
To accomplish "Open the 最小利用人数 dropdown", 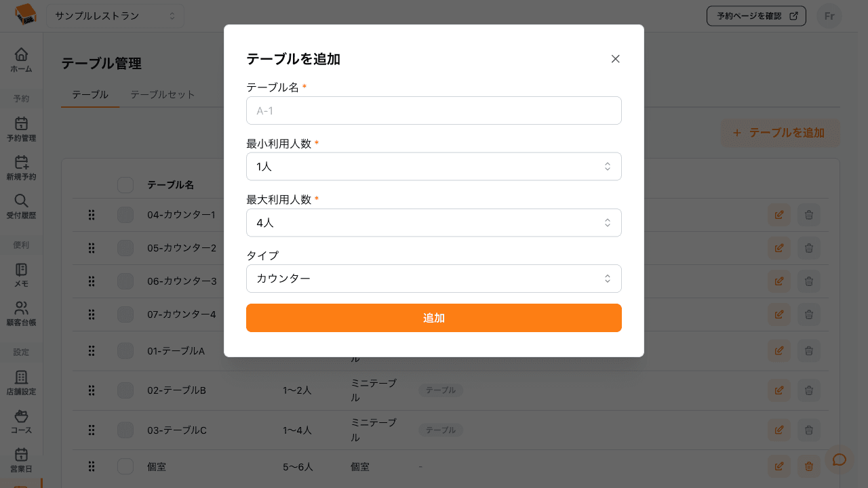I will tap(434, 166).
